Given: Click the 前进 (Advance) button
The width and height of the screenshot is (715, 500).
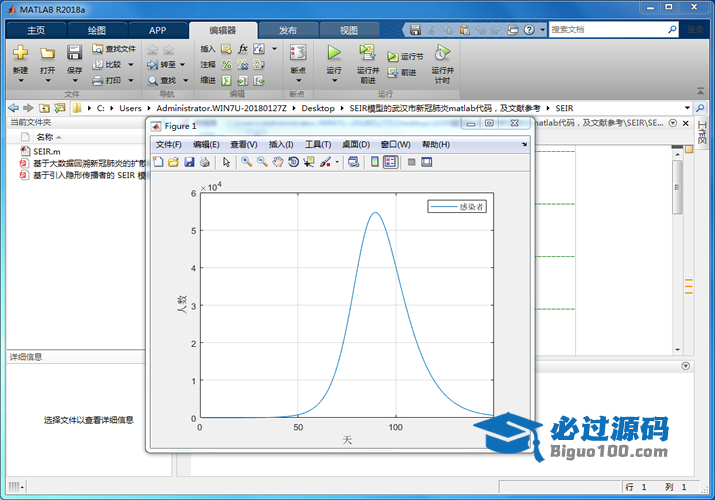Looking at the screenshot, I should (402, 72).
